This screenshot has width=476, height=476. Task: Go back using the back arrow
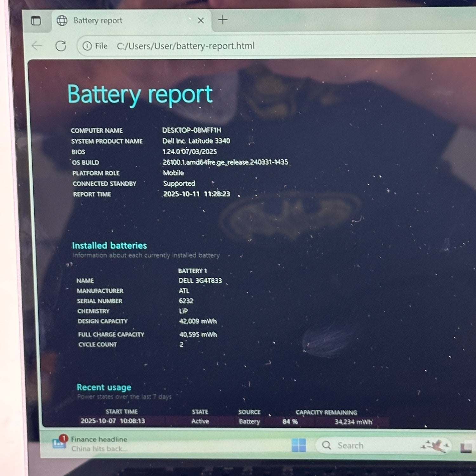pos(37,46)
